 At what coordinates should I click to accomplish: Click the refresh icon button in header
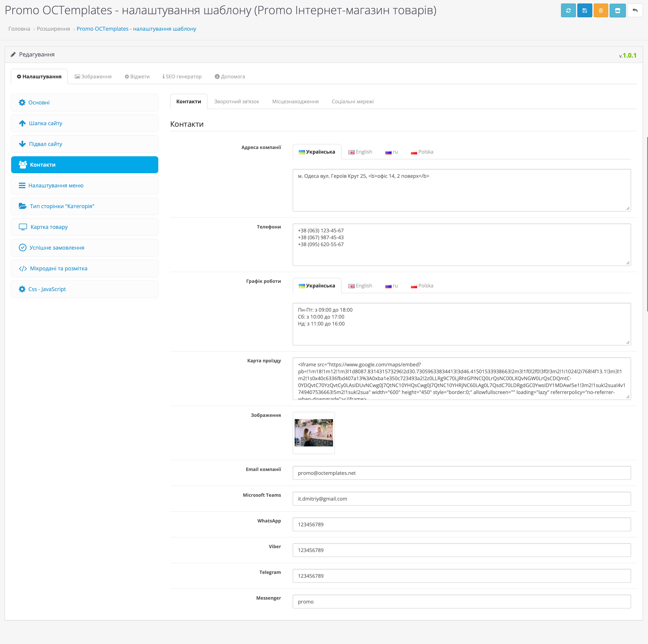[568, 10]
